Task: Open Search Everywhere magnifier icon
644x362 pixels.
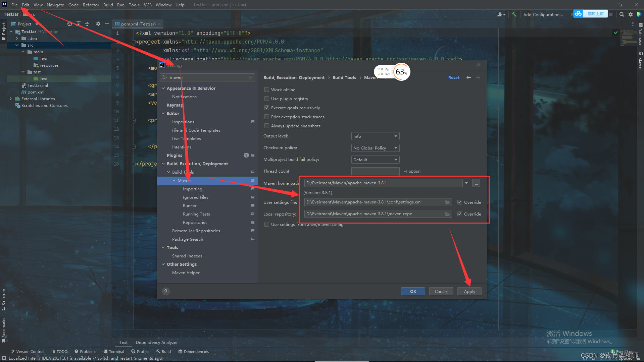Action: click(x=622, y=14)
